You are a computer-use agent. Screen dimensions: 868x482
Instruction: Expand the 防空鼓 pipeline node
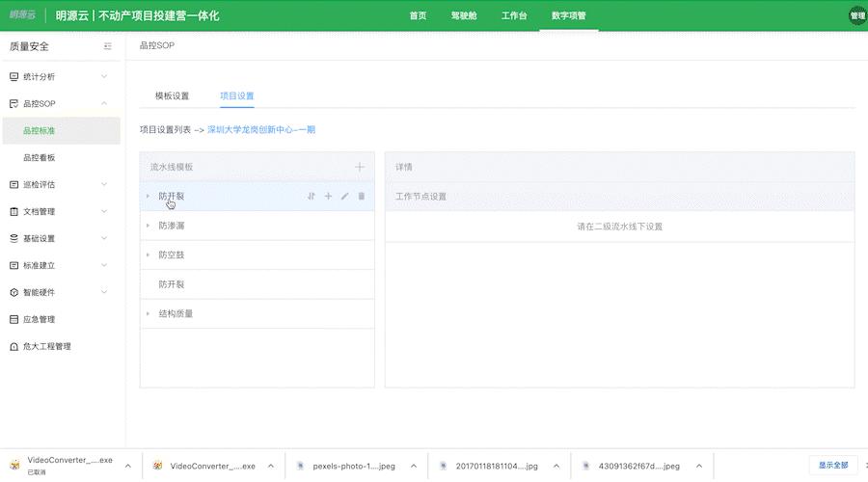[x=148, y=255]
